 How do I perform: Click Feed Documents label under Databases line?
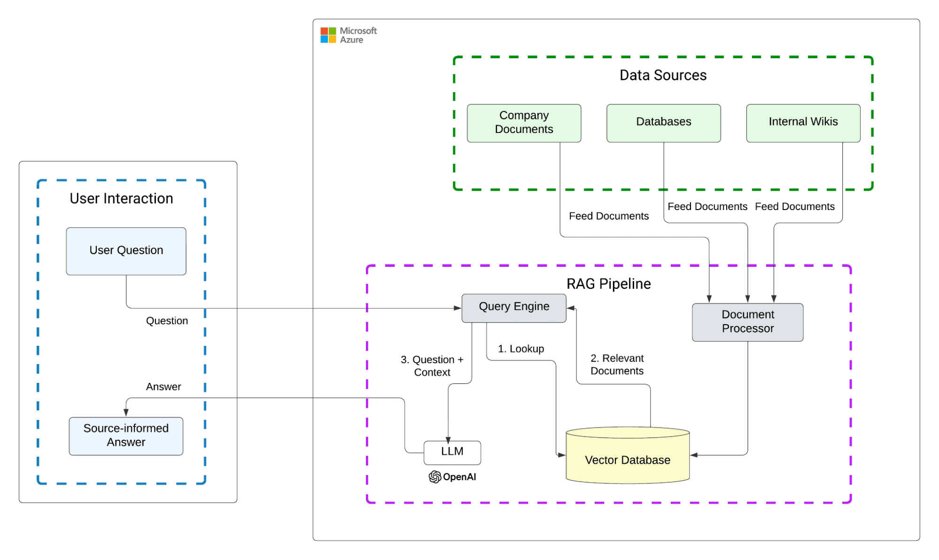[707, 207]
